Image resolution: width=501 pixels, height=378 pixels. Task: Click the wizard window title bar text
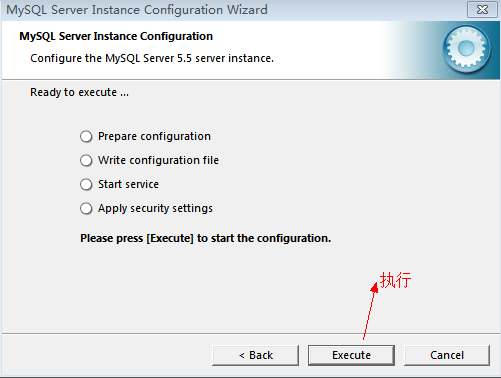[137, 10]
